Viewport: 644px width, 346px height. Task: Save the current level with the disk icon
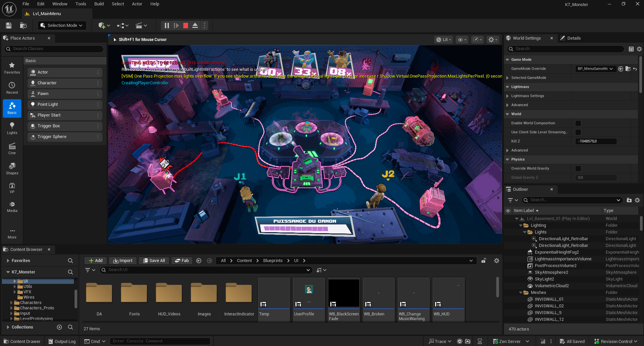(x=8, y=25)
